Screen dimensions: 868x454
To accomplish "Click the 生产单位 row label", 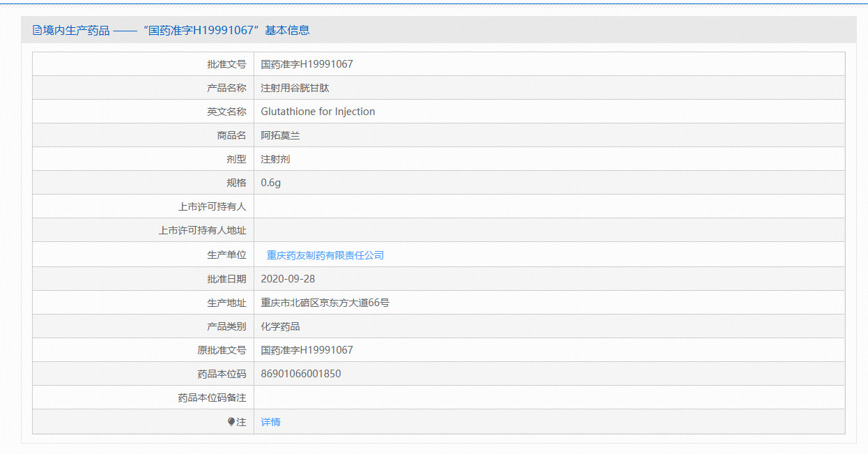I will point(226,255).
